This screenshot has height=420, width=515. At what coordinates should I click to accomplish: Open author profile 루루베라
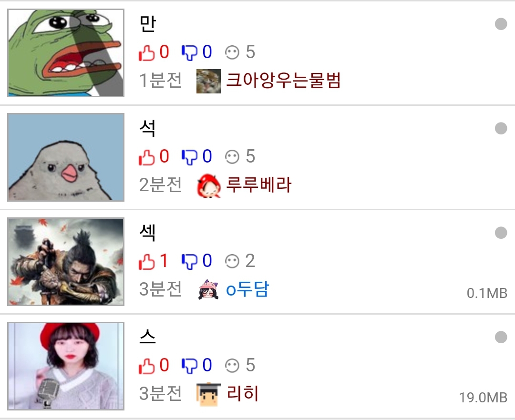click(x=259, y=185)
